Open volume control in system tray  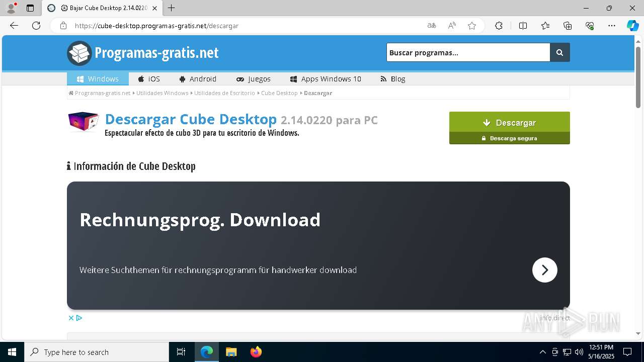tap(579, 352)
